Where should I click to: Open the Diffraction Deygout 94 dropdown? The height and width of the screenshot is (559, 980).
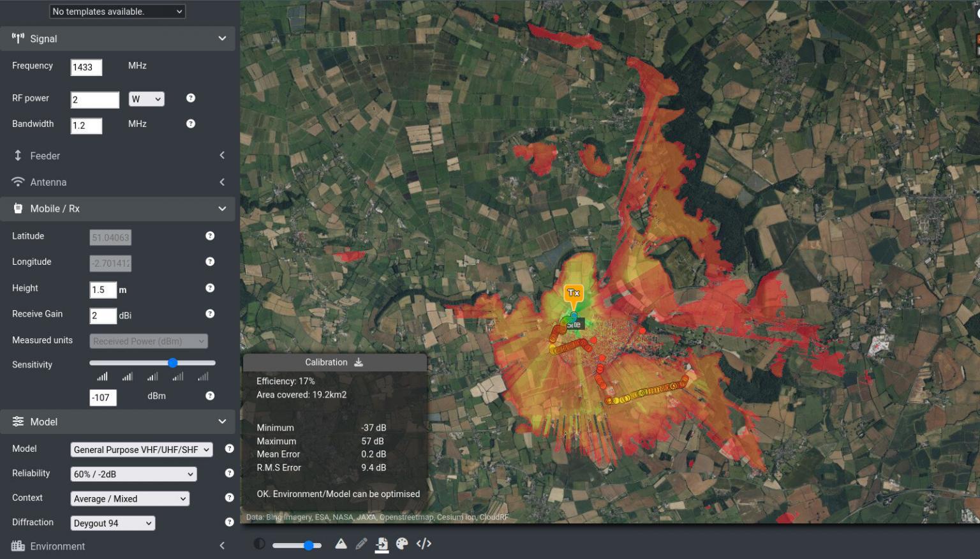point(112,523)
